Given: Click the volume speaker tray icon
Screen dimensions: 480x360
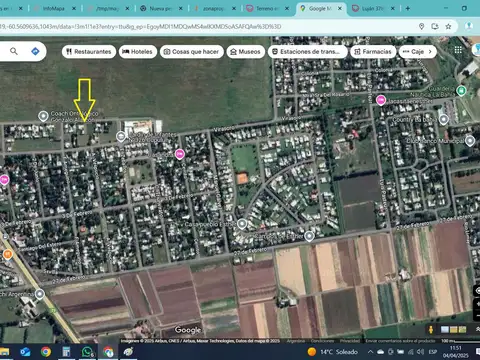Looking at the screenshot, I should [420, 352].
